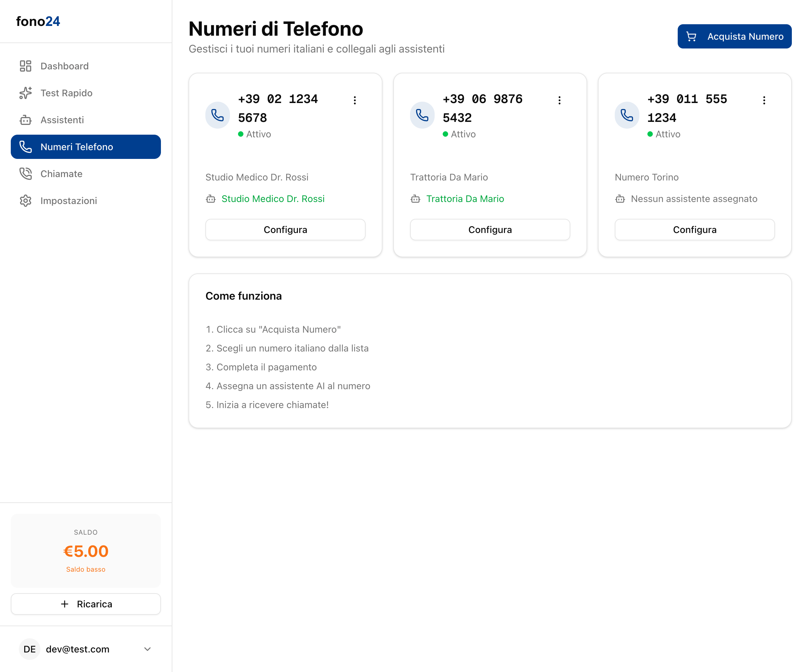Open three-dot menu for +39 02 1234 5678
Image resolution: width=808 pixels, height=672 pixels.
tap(355, 100)
